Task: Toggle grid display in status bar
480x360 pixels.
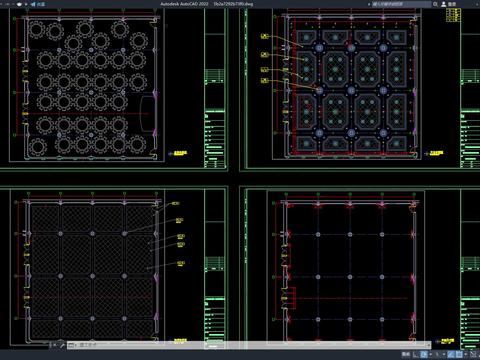Action: 416,354
